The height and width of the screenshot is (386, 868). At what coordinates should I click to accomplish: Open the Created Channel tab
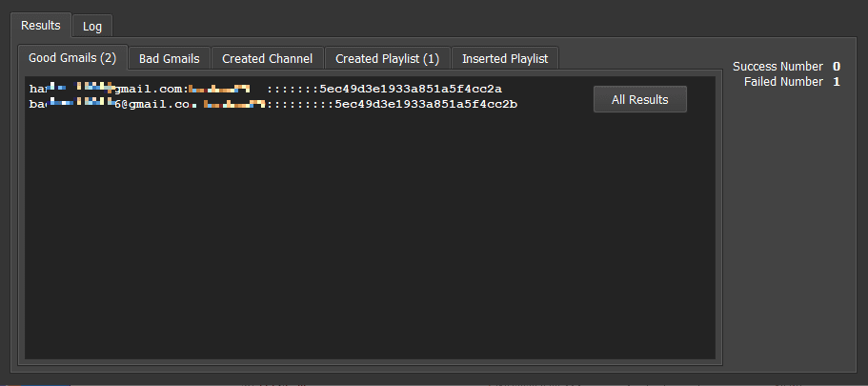click(x=267, y=59)
